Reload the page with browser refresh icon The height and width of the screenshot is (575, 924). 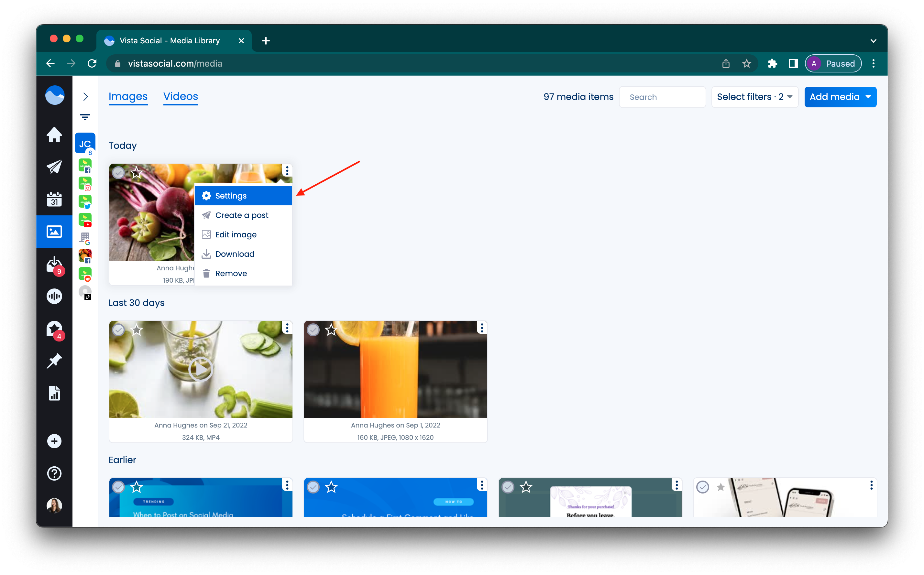tap(92, 63)
